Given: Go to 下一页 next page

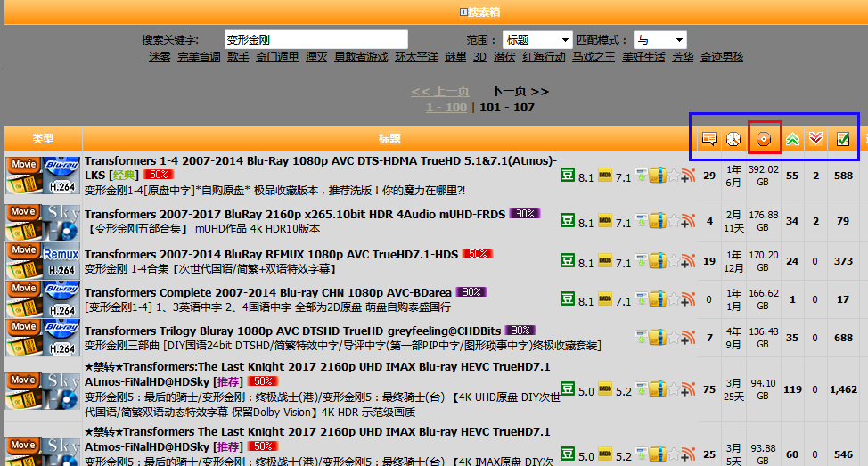Looking at the screenshot, I should 520,91.
